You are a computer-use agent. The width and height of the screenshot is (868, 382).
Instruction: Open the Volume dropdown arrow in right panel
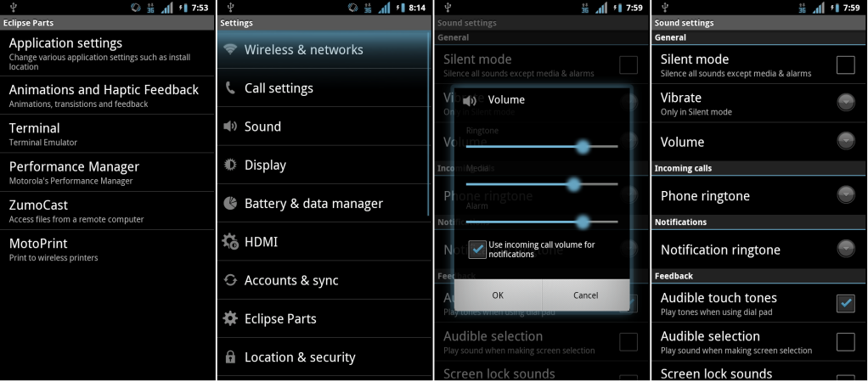(x=845, y=141)
